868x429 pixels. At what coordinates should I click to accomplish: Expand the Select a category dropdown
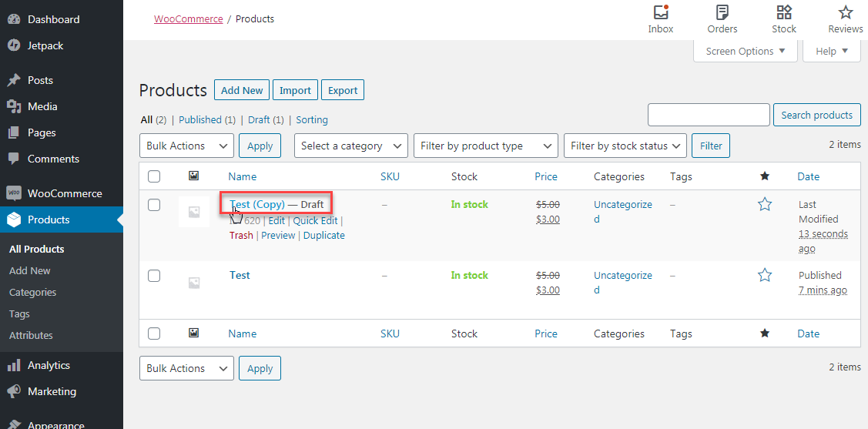tap(351, 146)
